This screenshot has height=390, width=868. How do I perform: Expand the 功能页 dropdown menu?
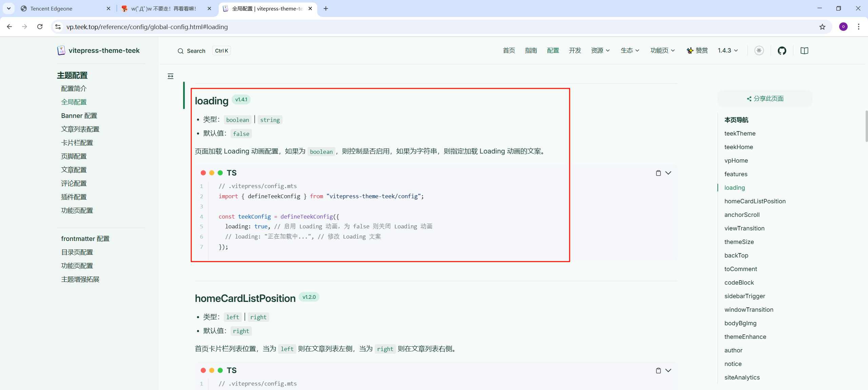tap(663, 50)
